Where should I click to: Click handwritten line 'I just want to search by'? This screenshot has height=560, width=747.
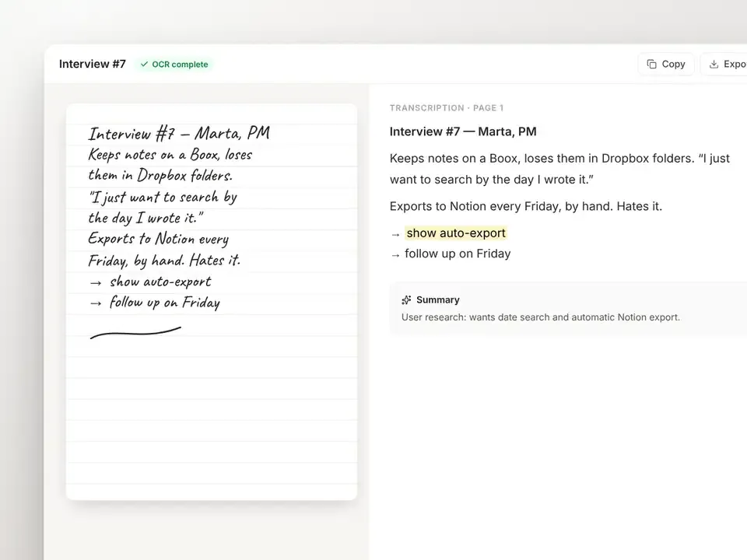(x=163, y=197)
